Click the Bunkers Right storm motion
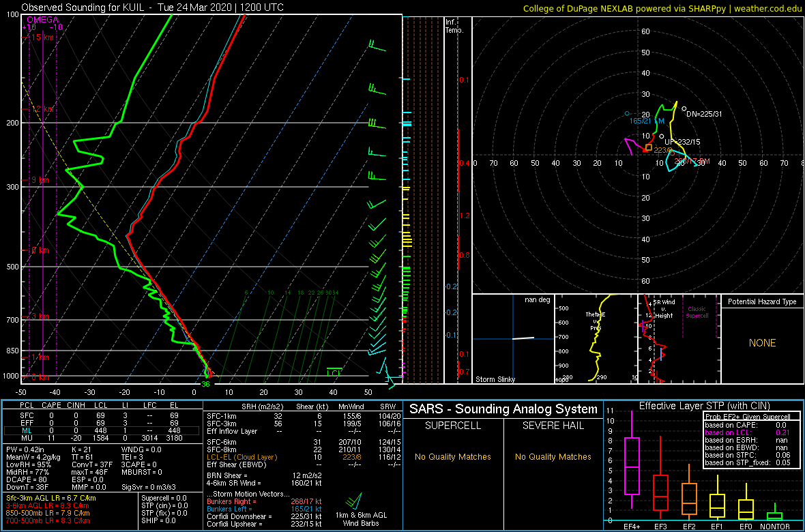Screen dimensions: 805x532 coord(264,501)
